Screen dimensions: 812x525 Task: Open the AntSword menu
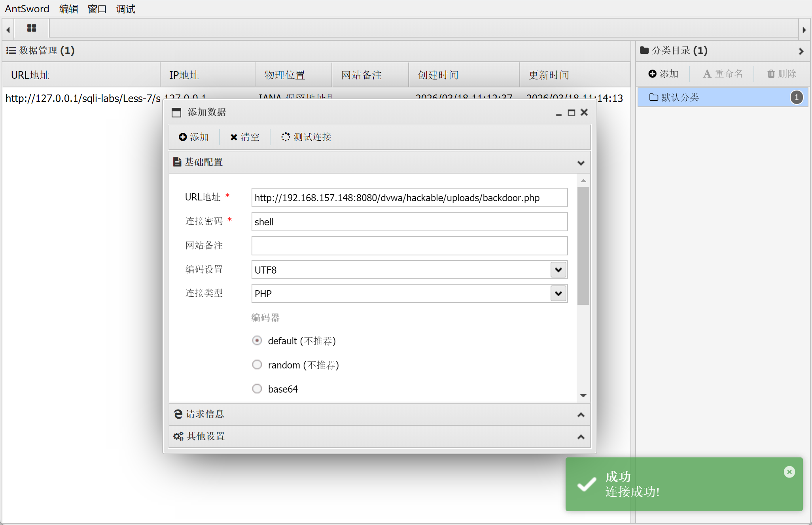coord(27,9)
